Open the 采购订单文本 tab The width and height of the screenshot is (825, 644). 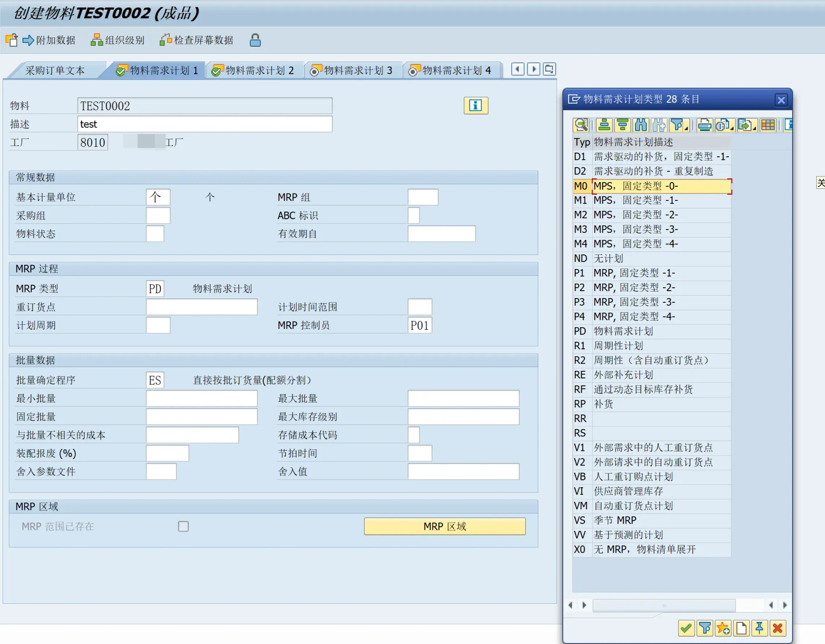pyautogui.click(x=55, y=71)
